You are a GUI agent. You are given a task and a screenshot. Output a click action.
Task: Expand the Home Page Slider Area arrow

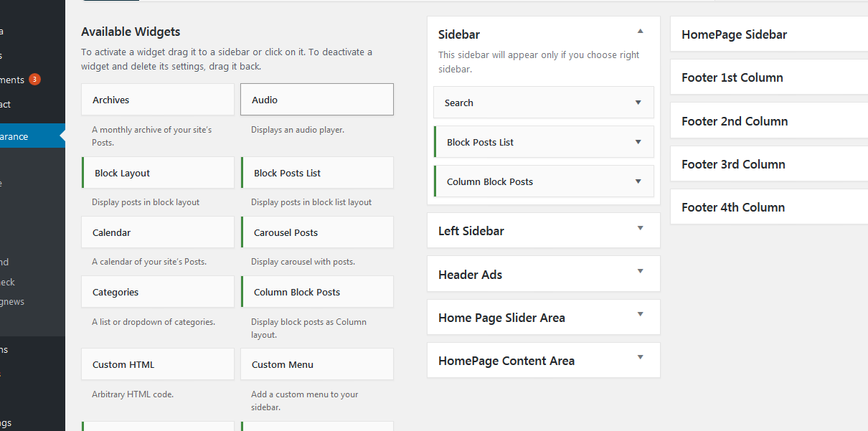tap(640, 315)
